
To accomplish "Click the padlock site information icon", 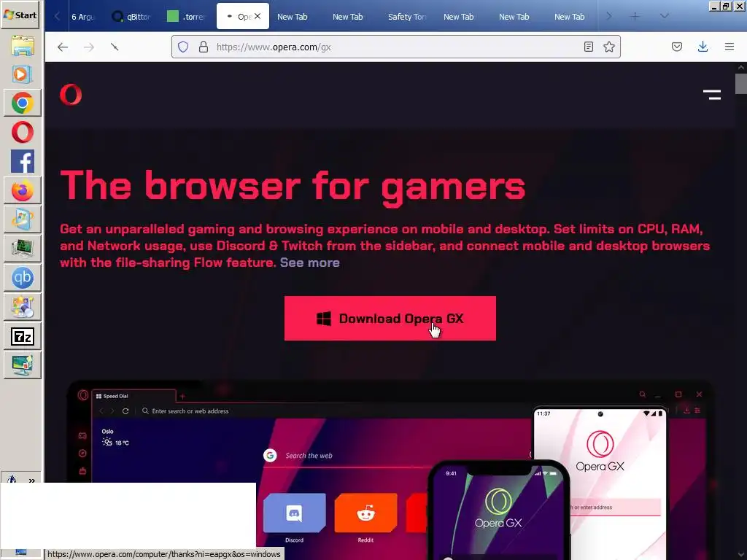I will [x=204, y=47].
